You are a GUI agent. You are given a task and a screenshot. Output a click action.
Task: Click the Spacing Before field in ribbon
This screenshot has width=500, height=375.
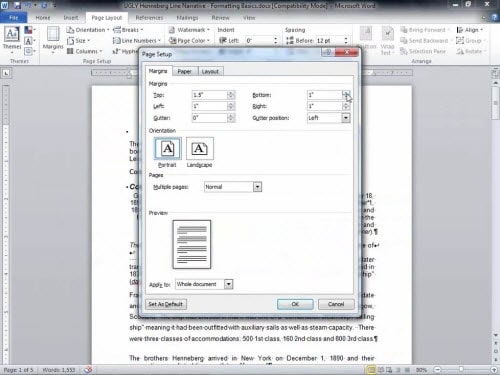tap(329, 41)
